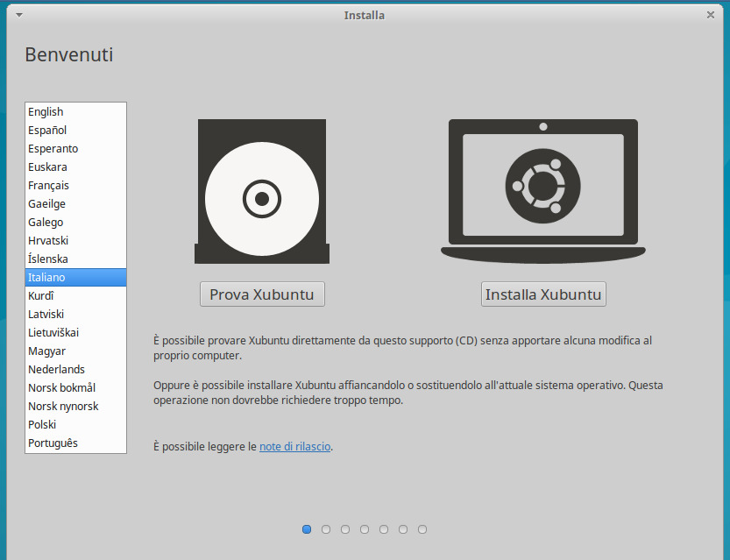This screenshot has width=730, height=560.
Task: Choose Polski from the language list
Action: 75,424
